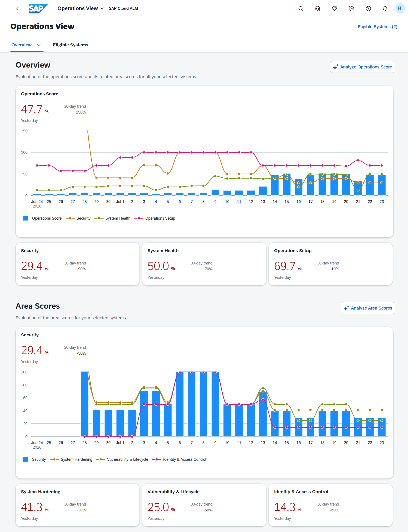Click the SAP logo
408x532 pixels.
(38, 8)
